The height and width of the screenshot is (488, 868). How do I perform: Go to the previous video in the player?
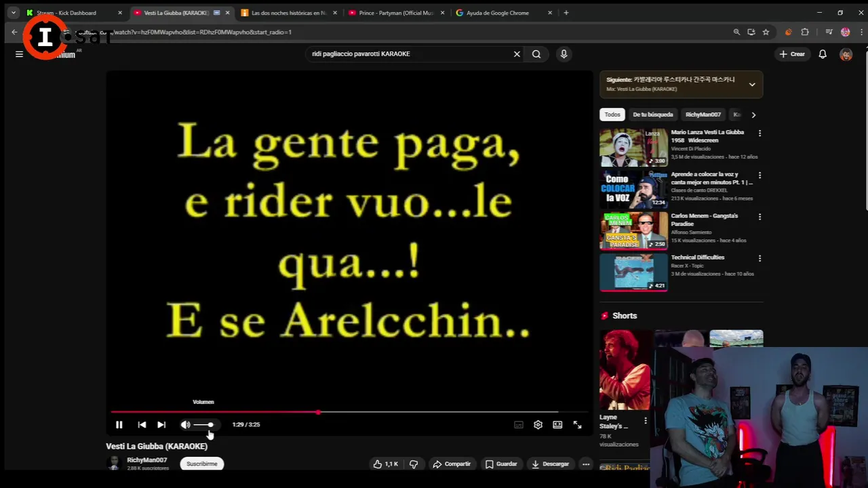[142, 424]
